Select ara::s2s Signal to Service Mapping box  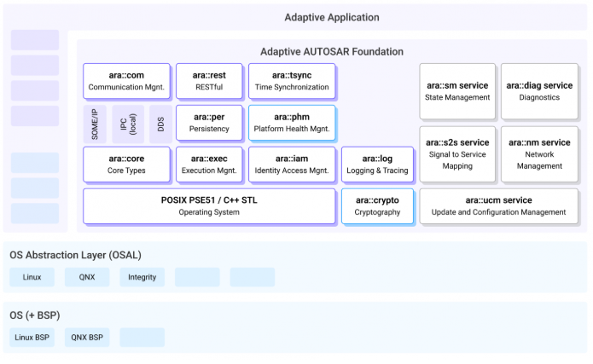pos(457,153)
